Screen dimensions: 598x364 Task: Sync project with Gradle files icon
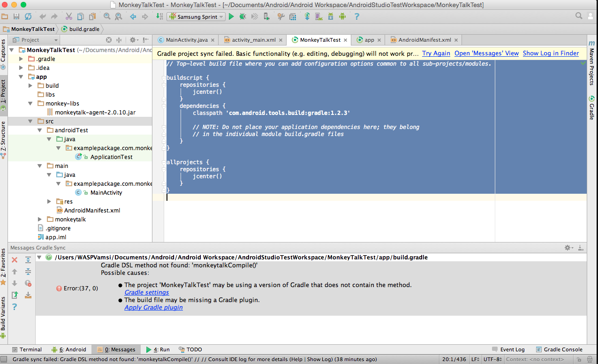tap(307, 16)
